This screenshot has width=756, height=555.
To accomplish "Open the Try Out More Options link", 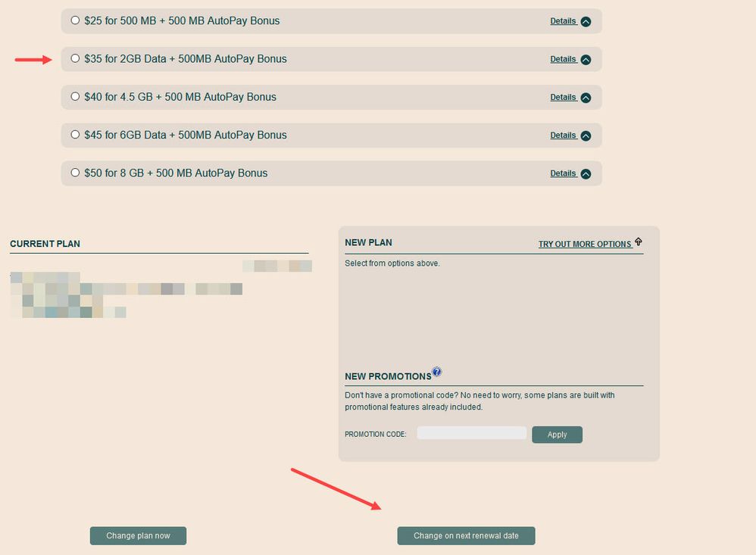I will [584, 245].
